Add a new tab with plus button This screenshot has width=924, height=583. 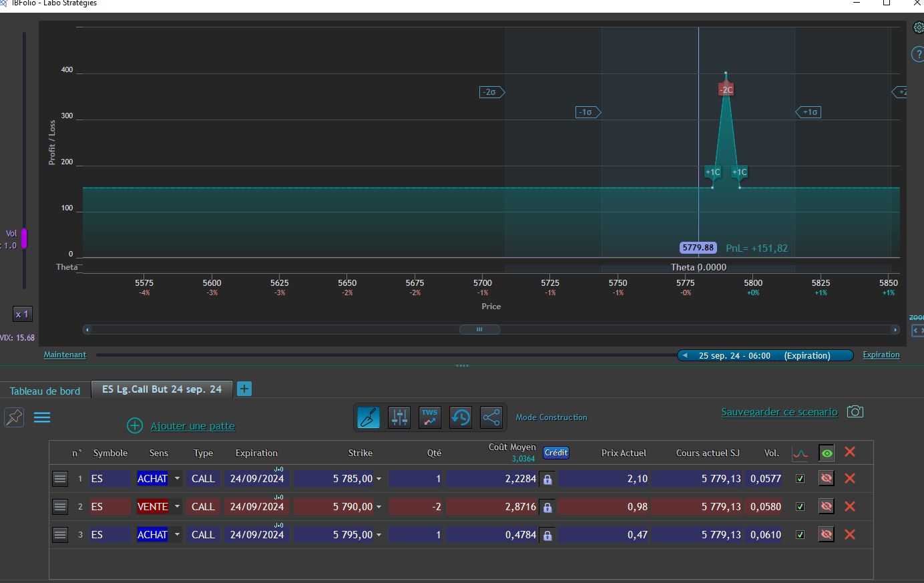pos(244,389)
